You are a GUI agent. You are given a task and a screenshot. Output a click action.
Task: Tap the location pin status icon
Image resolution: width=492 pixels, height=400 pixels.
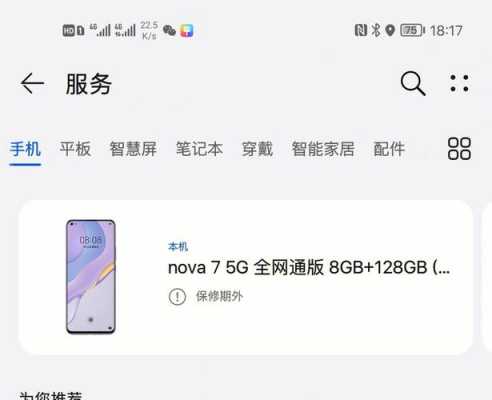[x=390, y=31]
